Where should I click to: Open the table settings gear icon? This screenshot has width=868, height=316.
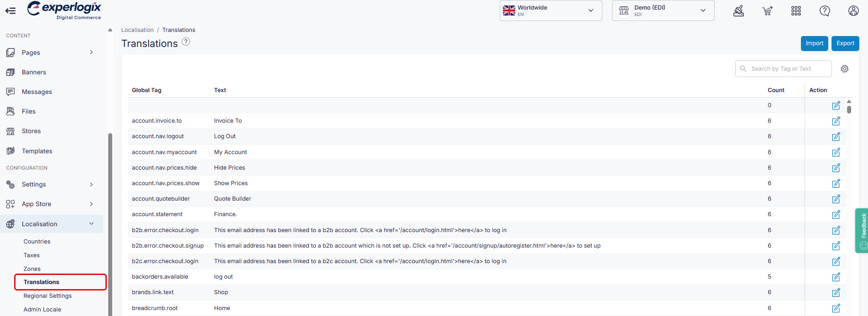(x=845, y=69)
